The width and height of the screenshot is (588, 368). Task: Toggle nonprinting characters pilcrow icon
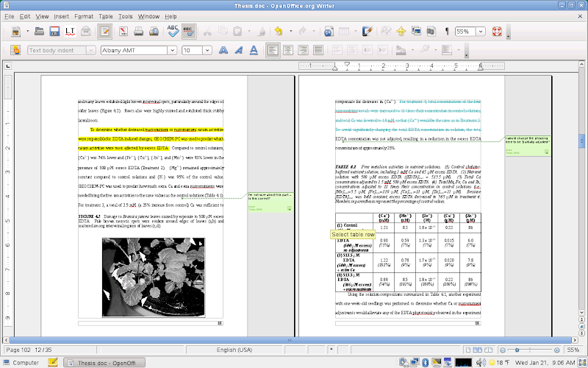[447, 32]
